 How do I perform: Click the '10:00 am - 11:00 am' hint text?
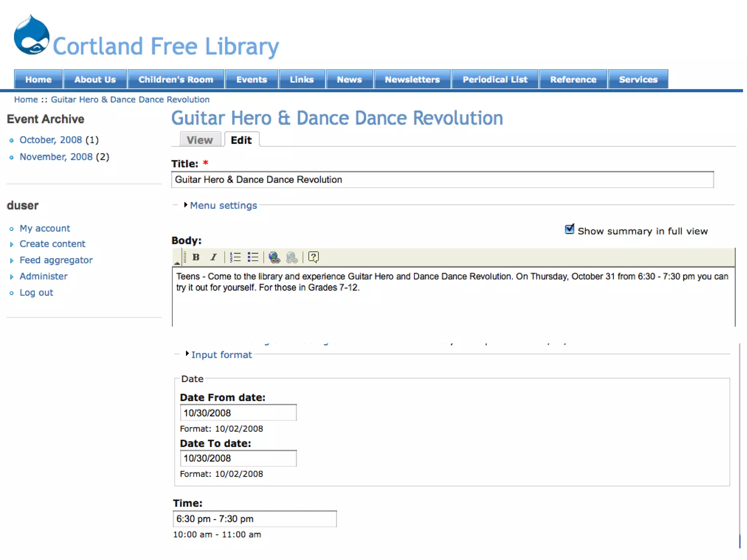coord(217,534)
